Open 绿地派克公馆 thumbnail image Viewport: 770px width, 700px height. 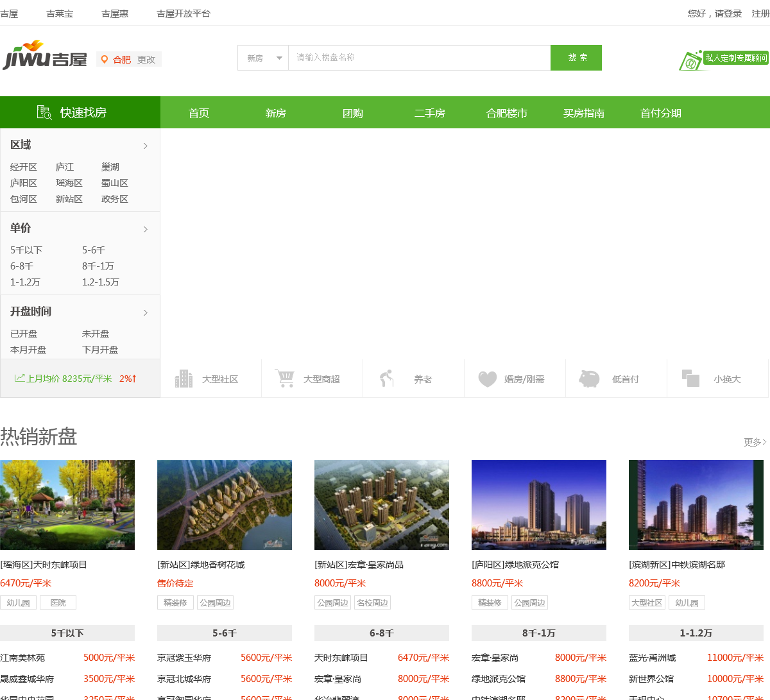point(539,505)
